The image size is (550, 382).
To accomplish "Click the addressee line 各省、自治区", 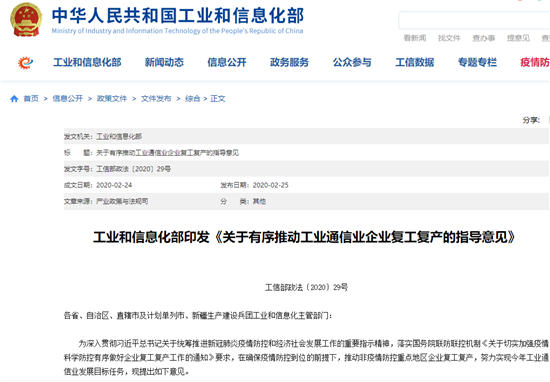I will 198,316.
